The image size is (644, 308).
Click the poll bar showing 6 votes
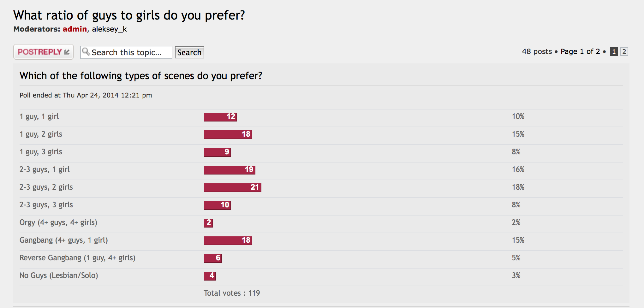pyautogui.click(x=213, y=258)
